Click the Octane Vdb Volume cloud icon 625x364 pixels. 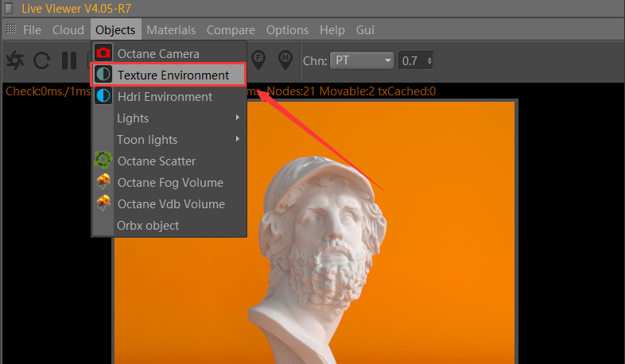103,203
